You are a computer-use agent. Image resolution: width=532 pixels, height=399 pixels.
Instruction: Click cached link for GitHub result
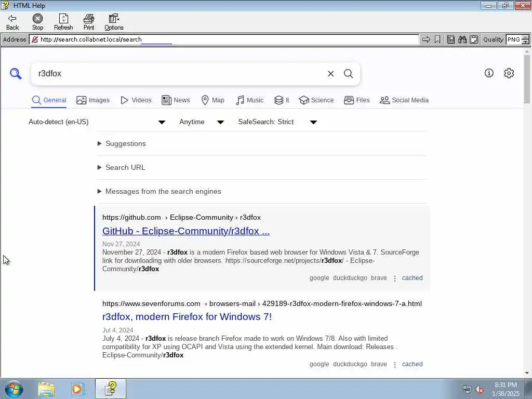point(412,278)
